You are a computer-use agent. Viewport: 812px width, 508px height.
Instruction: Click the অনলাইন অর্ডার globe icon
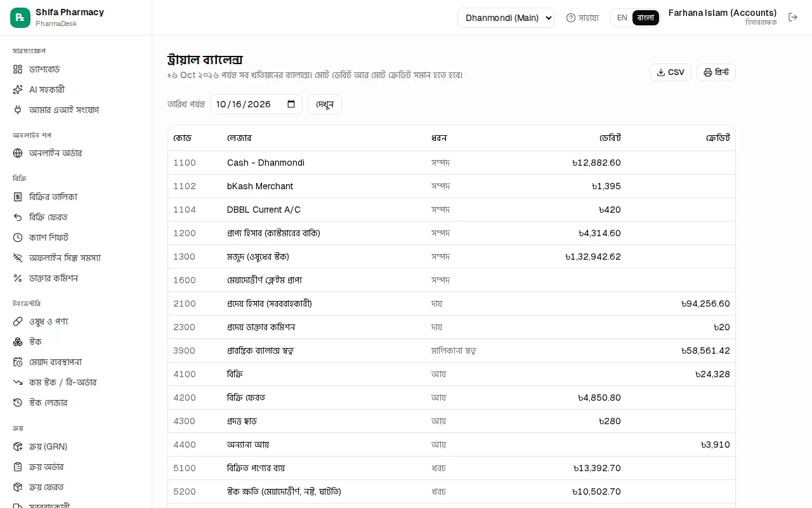point(18,153)
